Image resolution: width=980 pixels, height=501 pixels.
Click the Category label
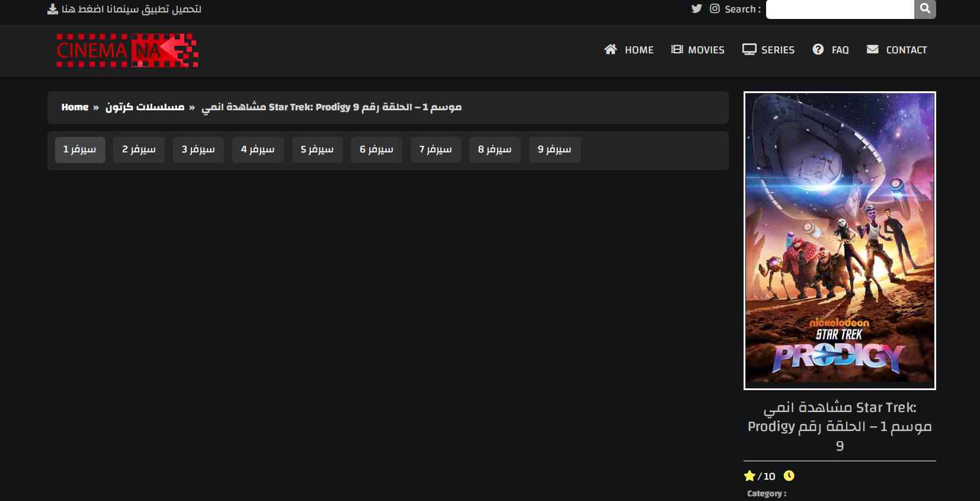[x=767, y=493]
